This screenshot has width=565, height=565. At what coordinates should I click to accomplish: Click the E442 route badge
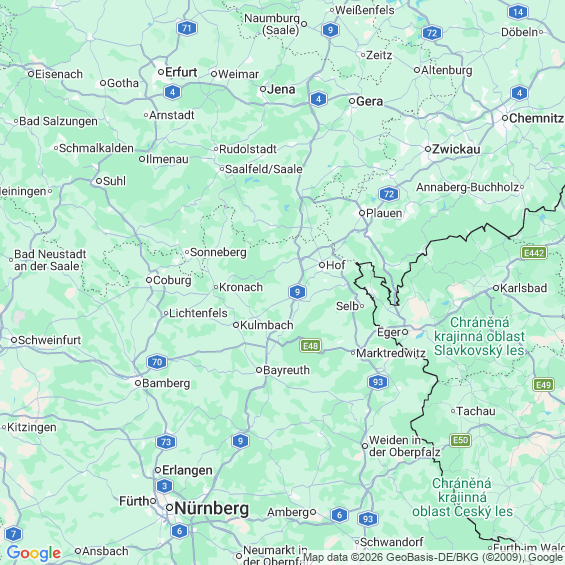pos(534,253)
